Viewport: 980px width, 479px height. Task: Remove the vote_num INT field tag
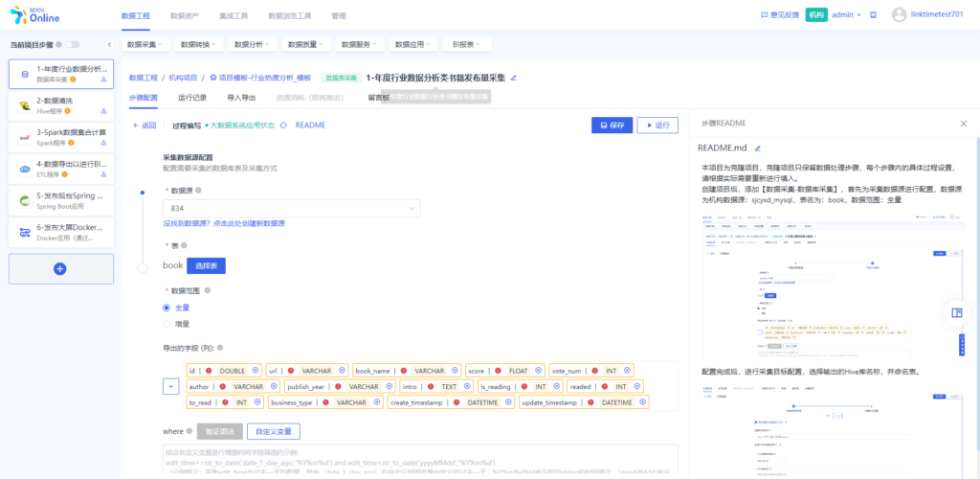click(x=627, y=370)
